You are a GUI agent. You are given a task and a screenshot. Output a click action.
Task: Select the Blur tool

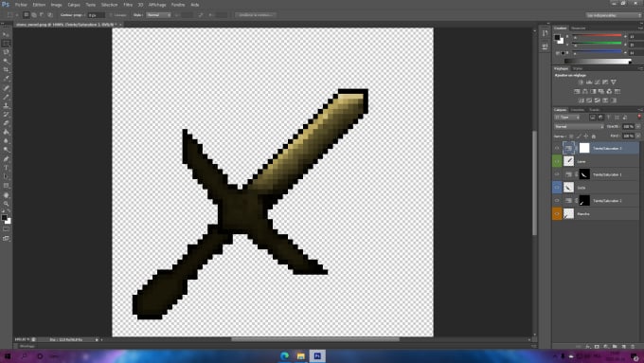click(7, 140)
